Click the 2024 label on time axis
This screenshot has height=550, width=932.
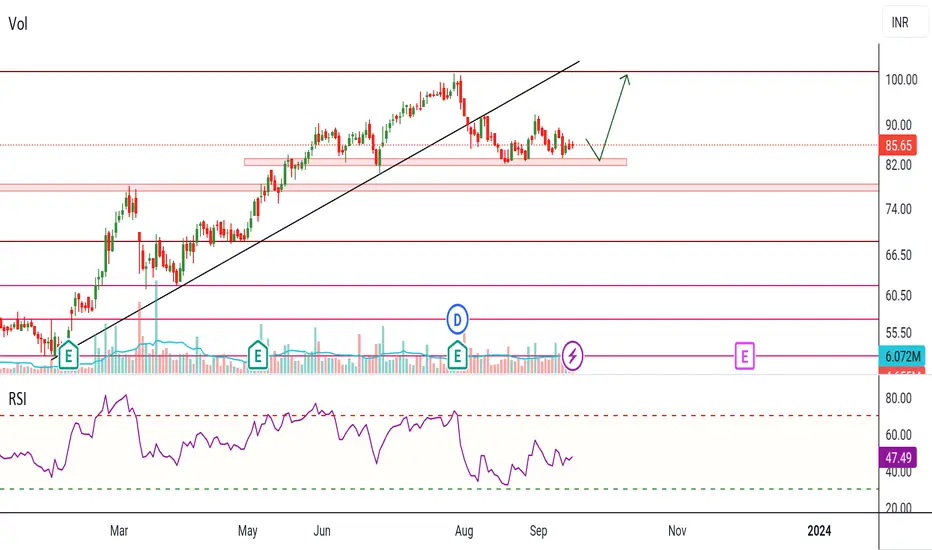819,530
